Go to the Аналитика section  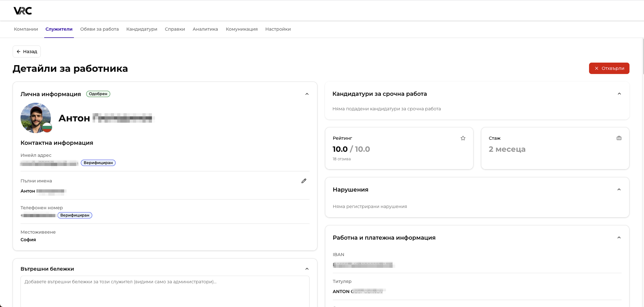click(x=205, y=29)
